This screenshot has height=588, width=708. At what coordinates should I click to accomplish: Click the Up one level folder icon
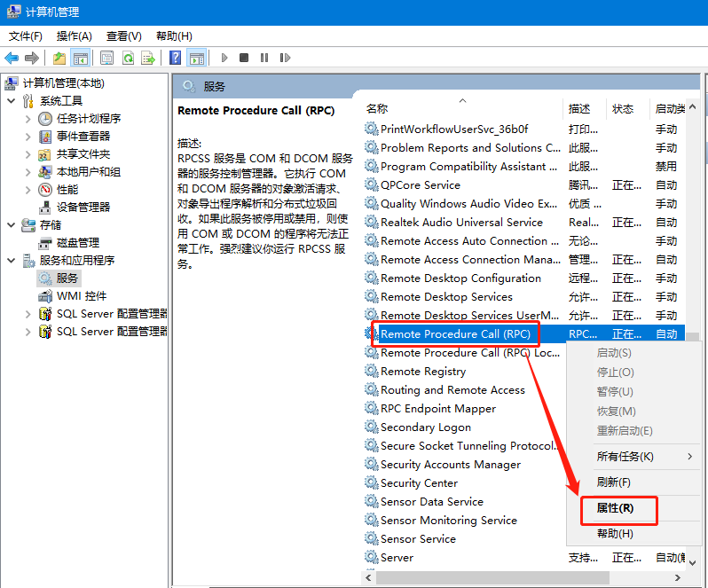point(59,58)
